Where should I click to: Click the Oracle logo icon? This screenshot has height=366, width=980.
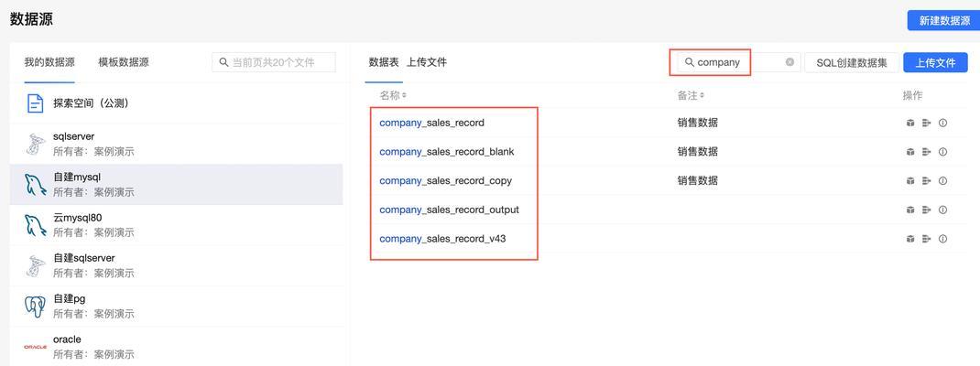coord(35,347)
